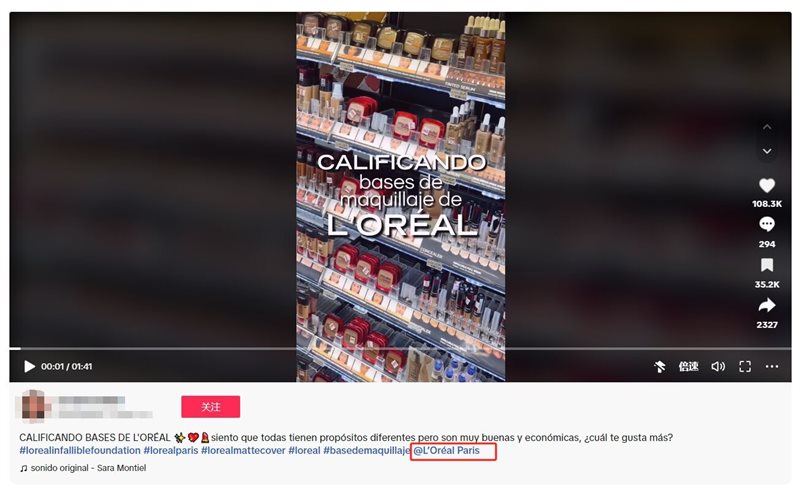
Task: Open the creator's profile avatar
Action: tap(33, 406)
